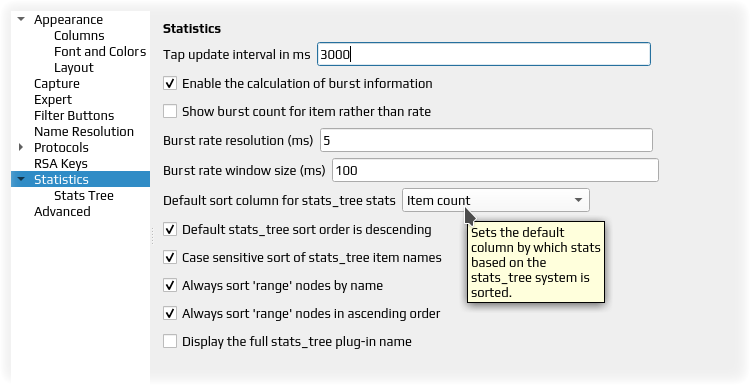Toggle Default stats_tree sort order is descending
Screen dimensions: 750x385
point(170,230)
